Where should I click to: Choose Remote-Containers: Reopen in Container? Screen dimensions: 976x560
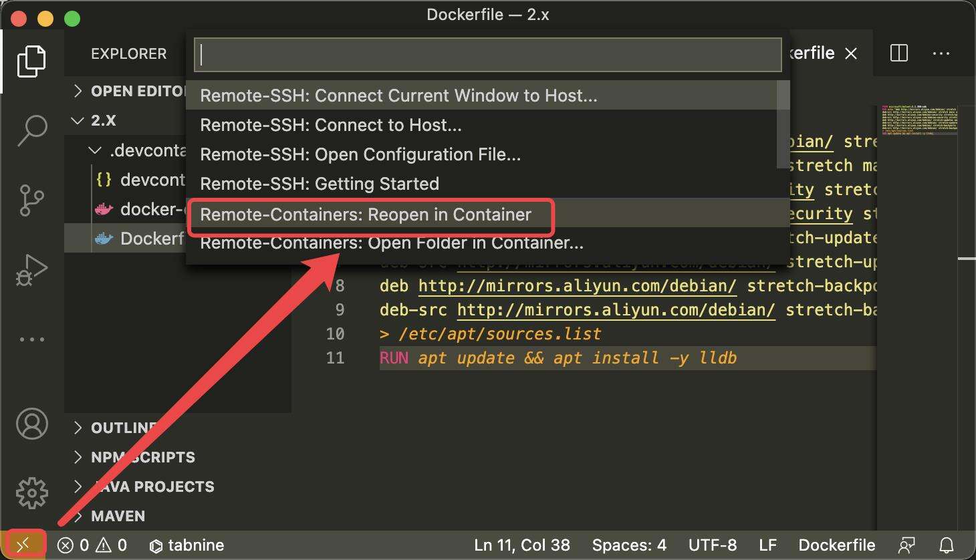(481, 215)
